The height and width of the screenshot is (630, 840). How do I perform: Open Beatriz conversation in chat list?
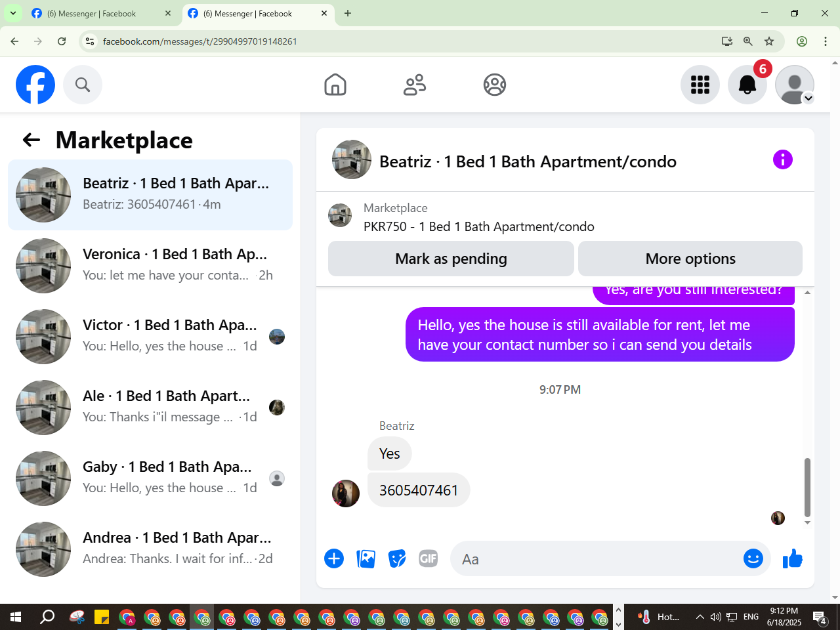click(150, 195)
